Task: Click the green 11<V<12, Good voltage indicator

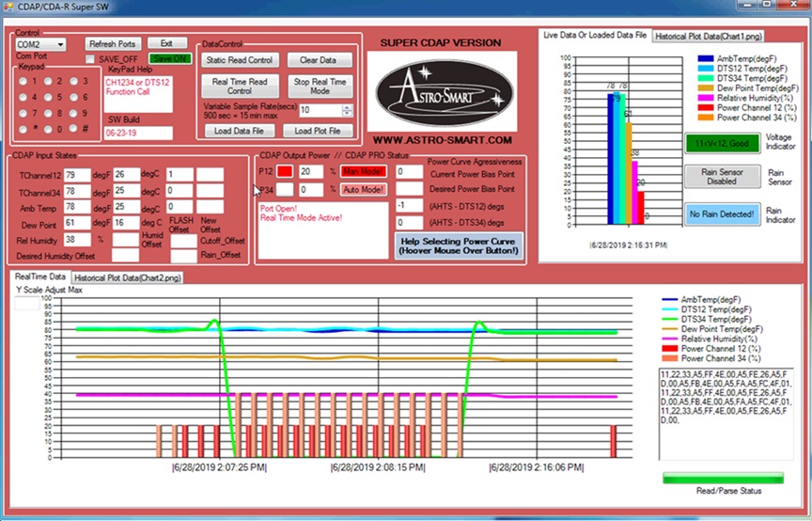Action: click(x=722, y=143)
